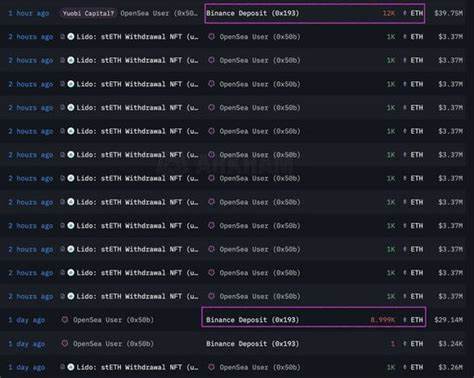Screen dimensions: 474x378
Task: Select the $29.14M transaction value
Action: (449, 320)
